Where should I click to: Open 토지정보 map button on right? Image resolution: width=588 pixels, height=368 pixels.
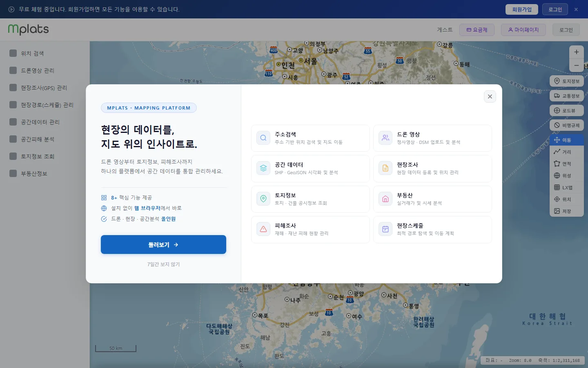pyautogui.click(x=566, y=81)
